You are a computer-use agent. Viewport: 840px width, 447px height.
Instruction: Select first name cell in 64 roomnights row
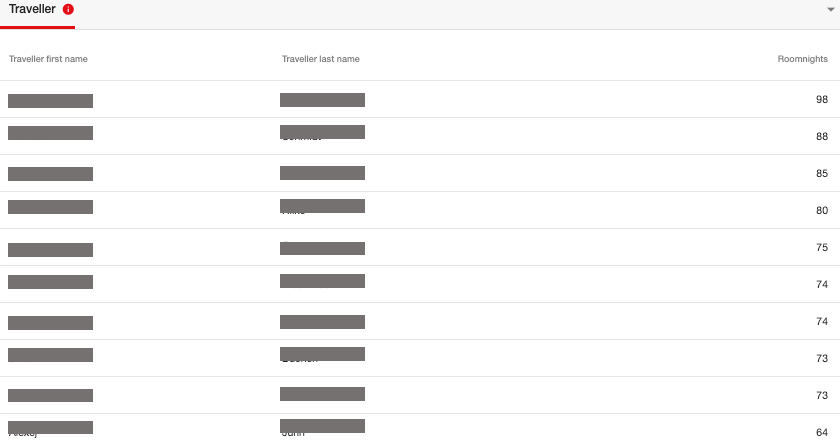pos(50,428)
